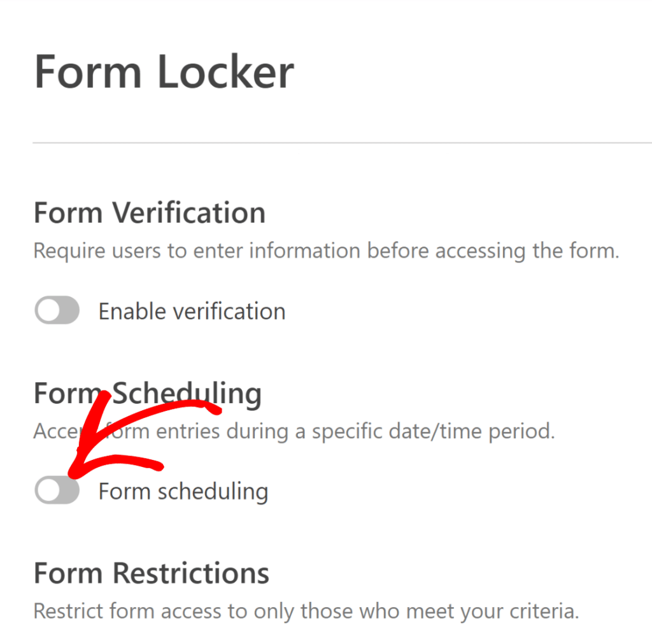Select the Form Restrictions section heading
The width and height of the screenshot is (652, 644).
tap(151, 573)
